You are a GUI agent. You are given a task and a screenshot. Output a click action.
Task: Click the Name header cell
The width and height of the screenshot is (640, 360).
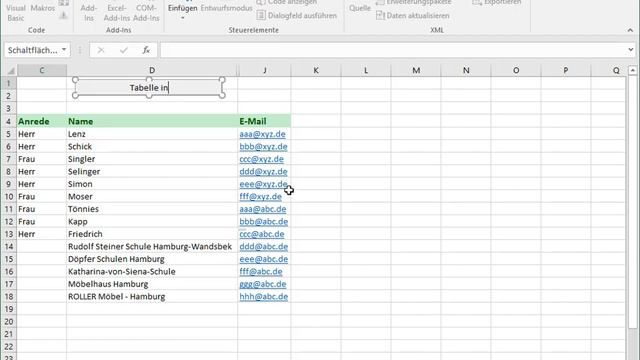[152, 121]
